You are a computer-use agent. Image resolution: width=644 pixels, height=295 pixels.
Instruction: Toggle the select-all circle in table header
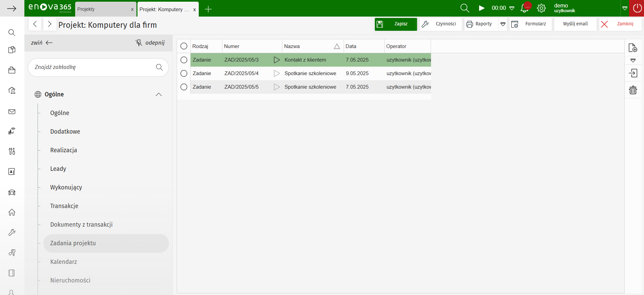pyautogui.click(x=184, y=46)
